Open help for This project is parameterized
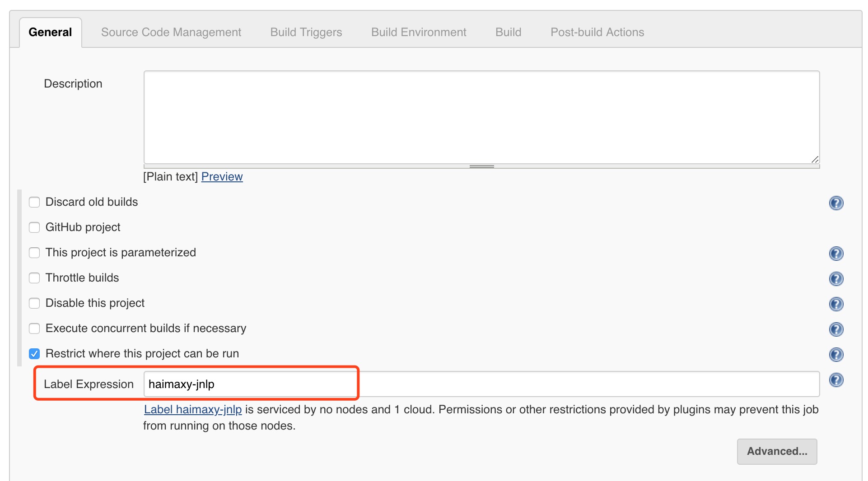 (x=836, y=254)
